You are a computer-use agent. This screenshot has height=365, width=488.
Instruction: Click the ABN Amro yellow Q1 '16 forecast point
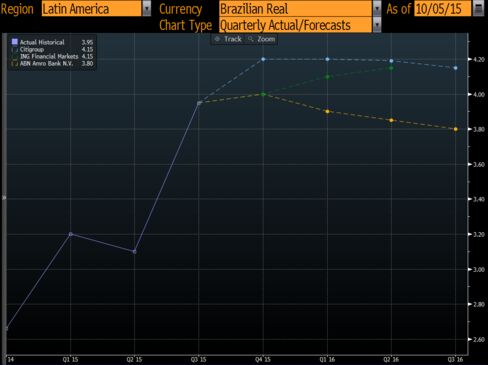327,111
